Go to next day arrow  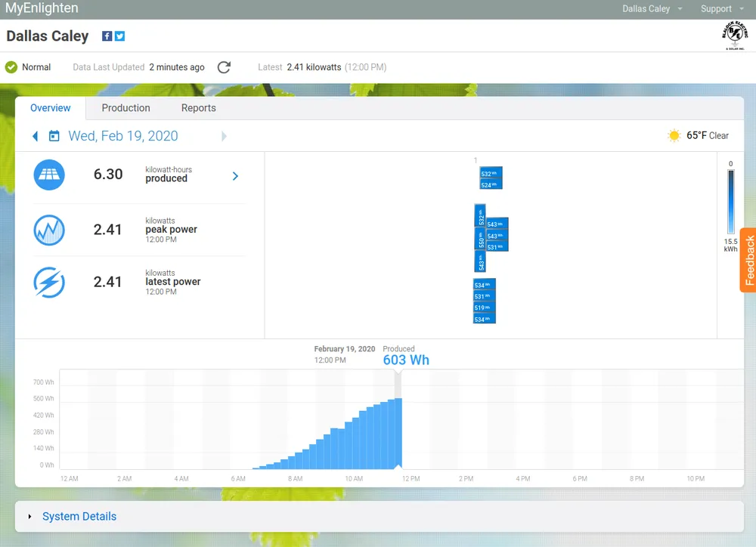(224, 136)
